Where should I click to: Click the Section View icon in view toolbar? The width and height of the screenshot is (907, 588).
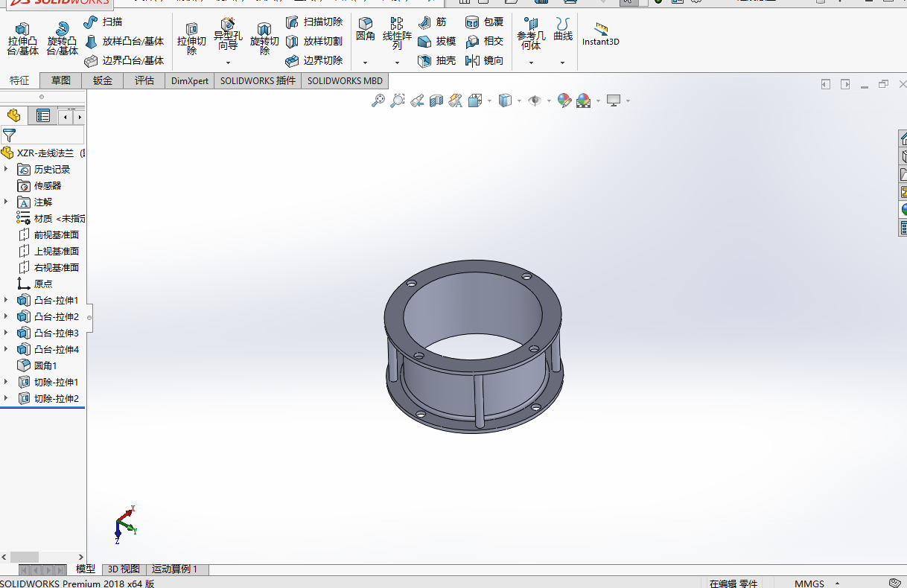(x=436, y=100)
